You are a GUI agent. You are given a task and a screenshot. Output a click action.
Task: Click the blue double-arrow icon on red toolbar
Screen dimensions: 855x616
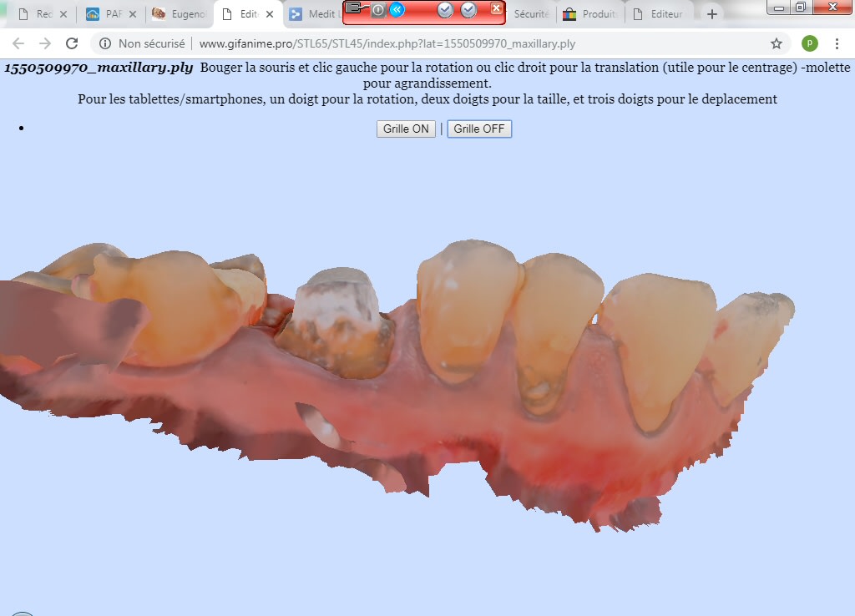[397, 10]
